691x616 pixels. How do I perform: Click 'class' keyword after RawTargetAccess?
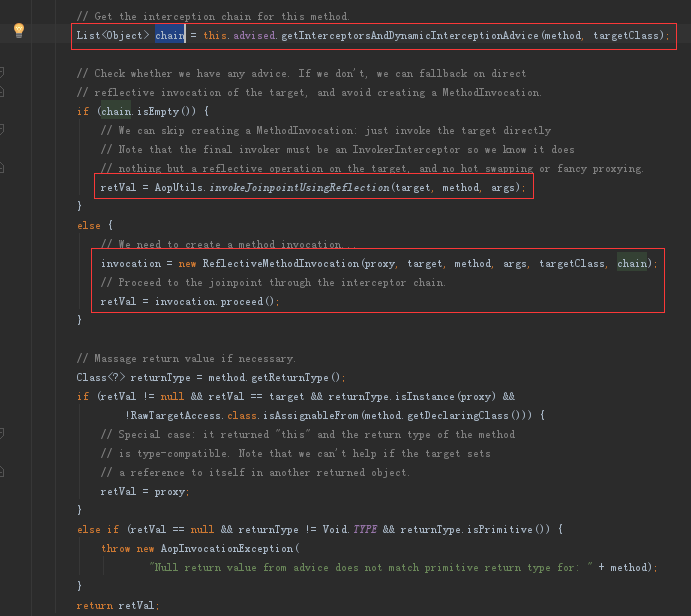point(242,416)
